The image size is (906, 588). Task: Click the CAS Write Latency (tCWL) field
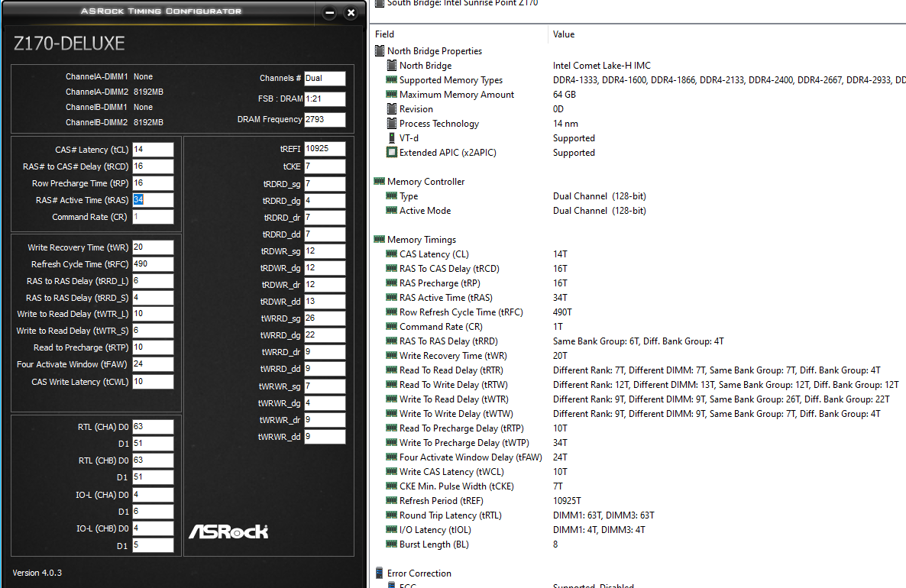(x=153, y=381)
